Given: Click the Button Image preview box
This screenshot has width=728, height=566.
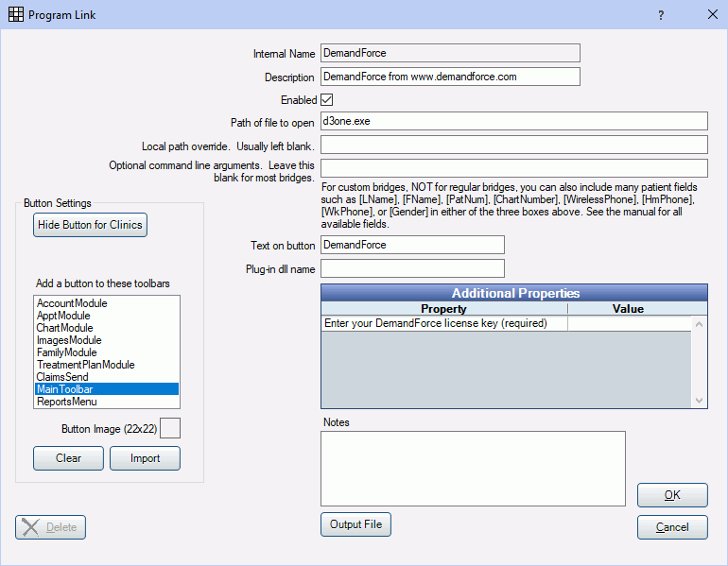Looking at the screenshot, I should point(170,428).
